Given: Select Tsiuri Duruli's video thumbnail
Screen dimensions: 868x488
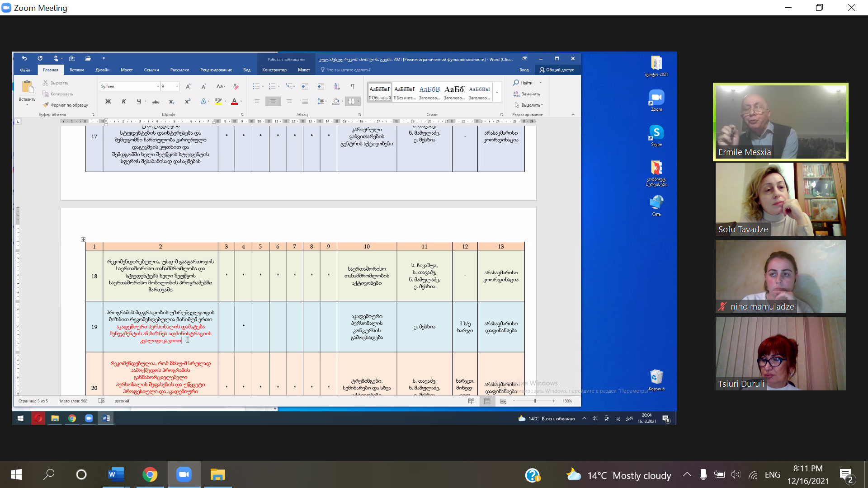Looking at the screenshot, I should point(781,354).
